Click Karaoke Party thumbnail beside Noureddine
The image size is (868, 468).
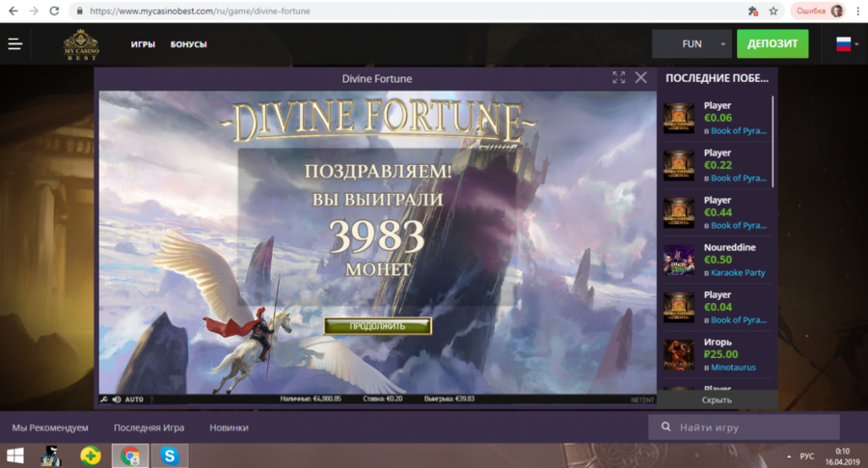click(679, 260)
